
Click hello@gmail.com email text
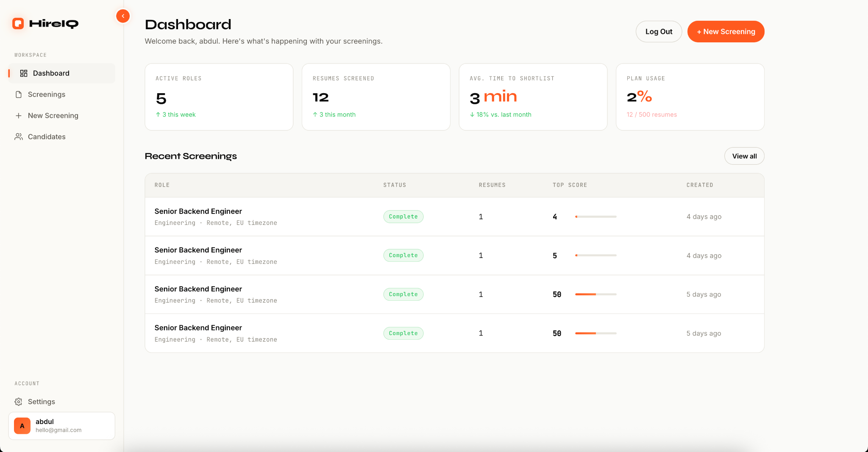[x=58, y=430]
